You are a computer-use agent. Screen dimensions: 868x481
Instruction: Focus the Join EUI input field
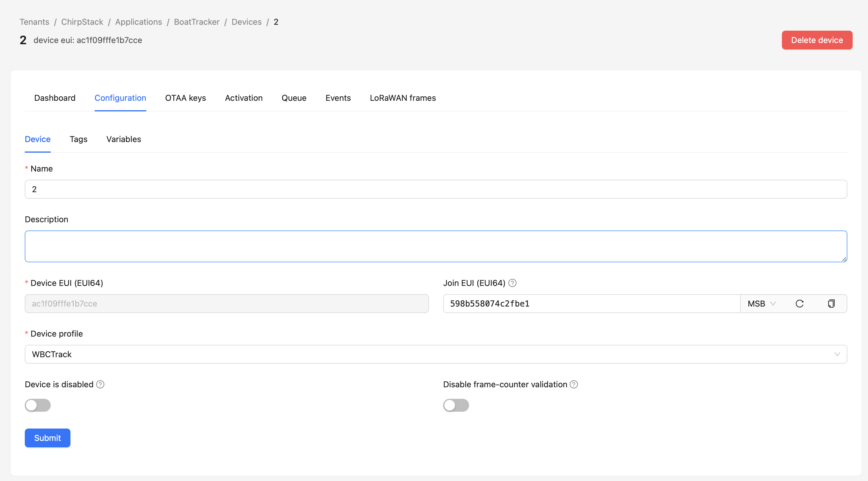point(591,304)
